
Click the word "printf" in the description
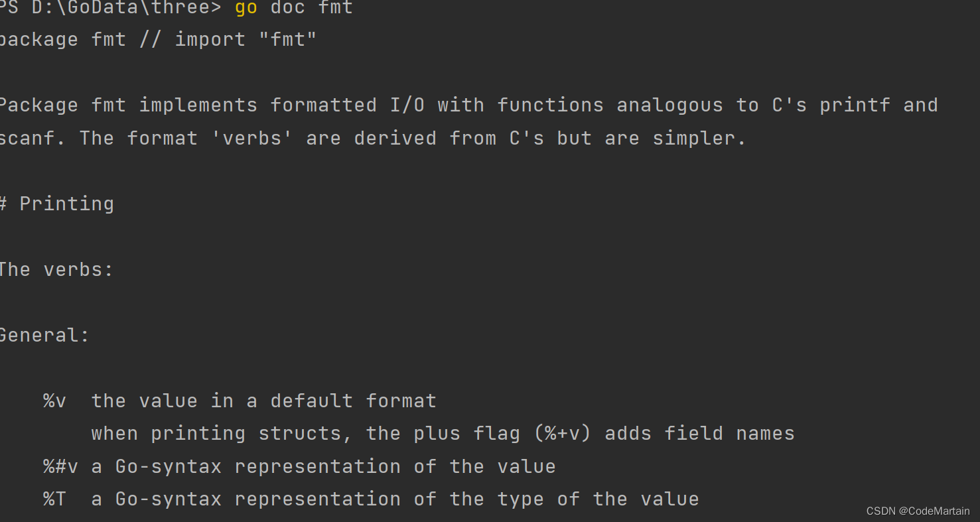(x=855, y=105)
